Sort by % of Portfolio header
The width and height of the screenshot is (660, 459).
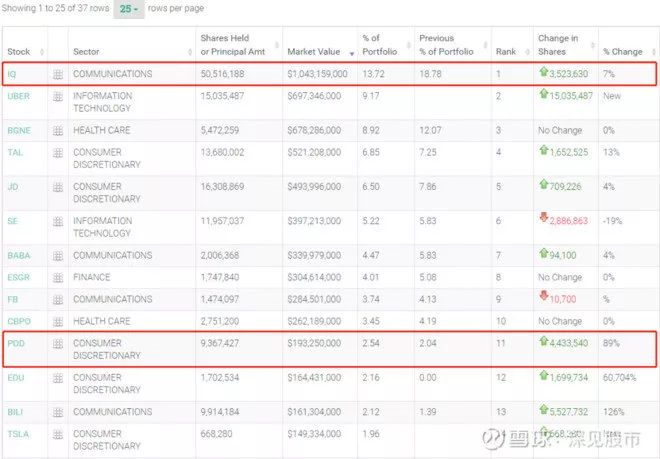386,45
